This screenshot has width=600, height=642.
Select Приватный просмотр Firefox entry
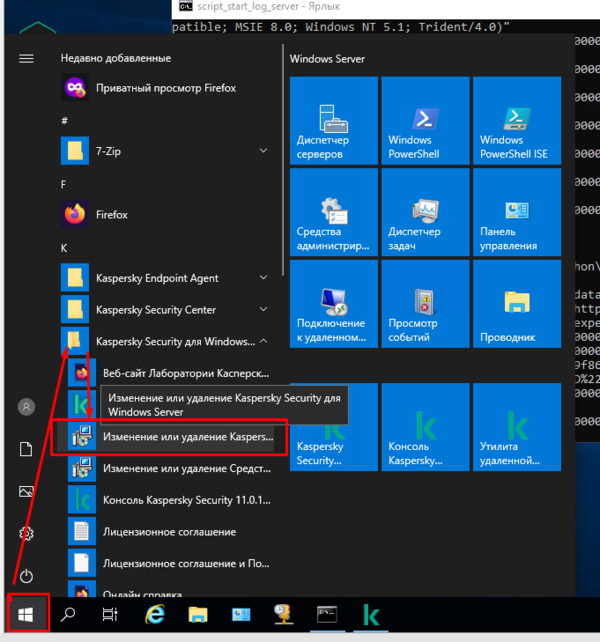click(x=165, y=88)
